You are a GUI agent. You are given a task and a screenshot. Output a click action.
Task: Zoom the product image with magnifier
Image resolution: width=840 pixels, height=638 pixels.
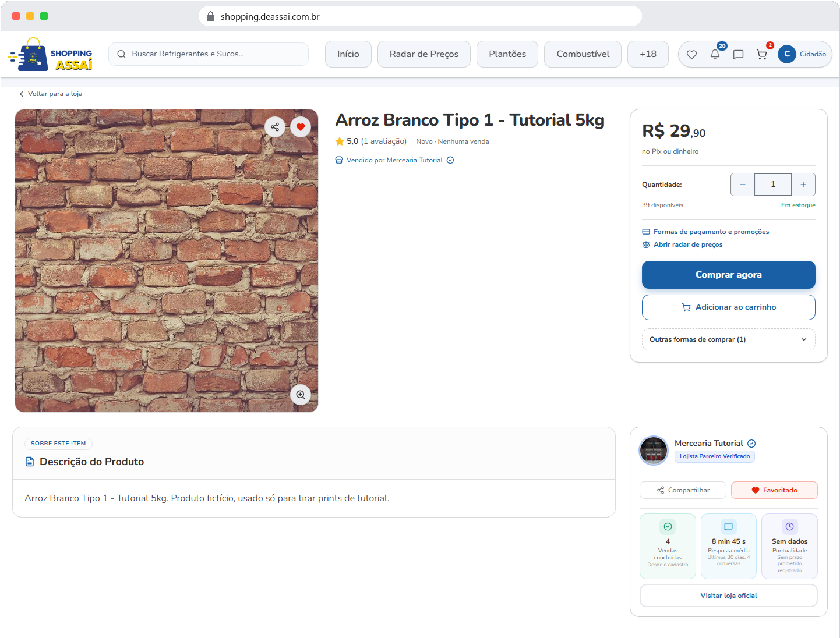point(301,395)
